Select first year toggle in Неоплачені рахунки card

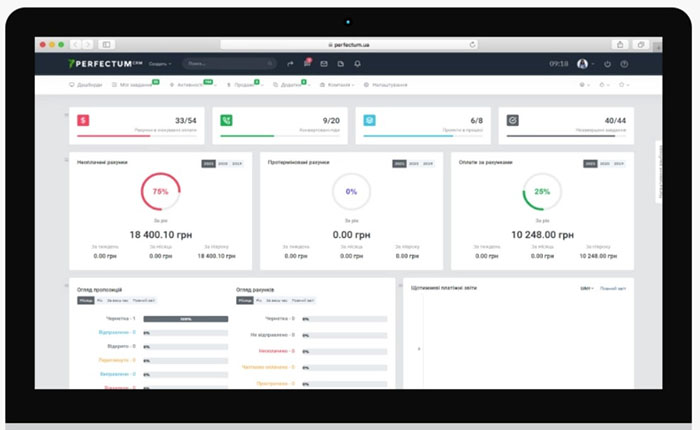click(x=208, y=163)
